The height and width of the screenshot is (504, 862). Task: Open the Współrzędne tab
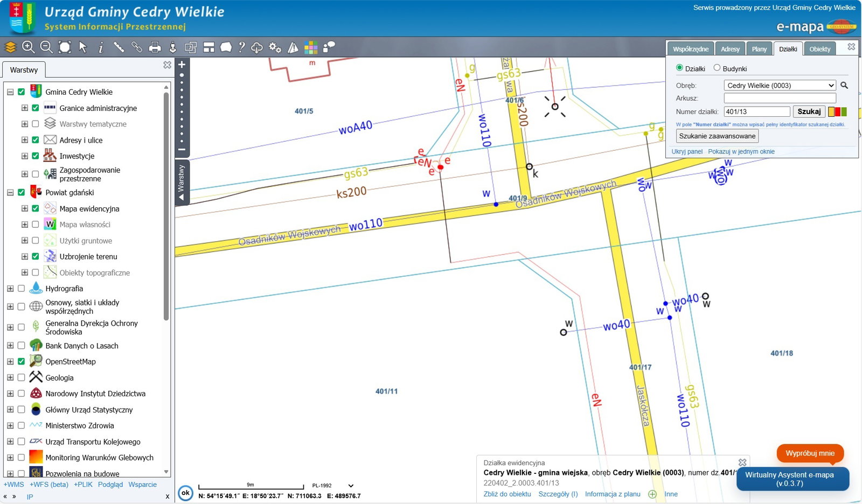(x=691, y=49)
